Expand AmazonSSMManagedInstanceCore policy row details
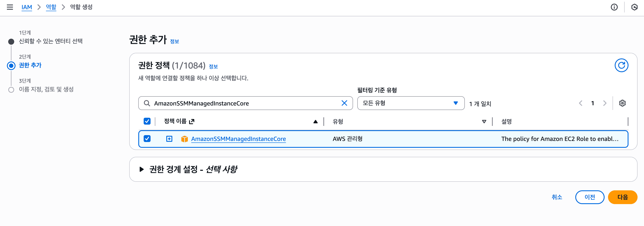 pyautogui.click(x=169, y=139)
